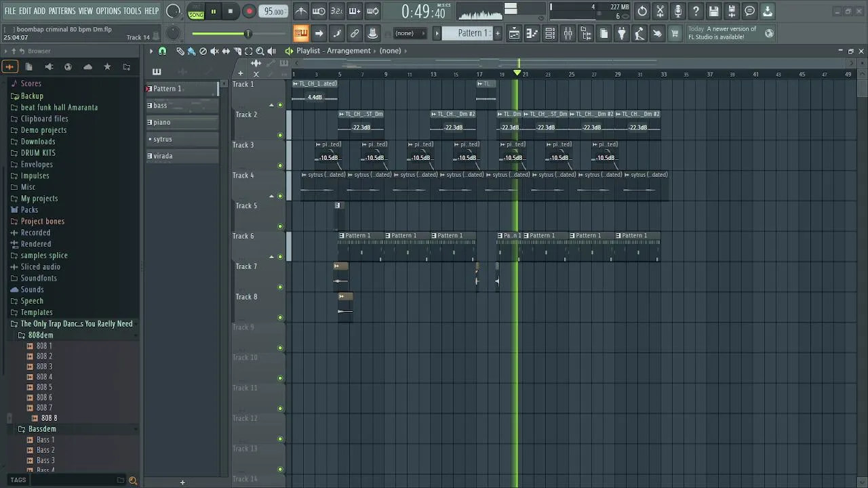Select the Zoom magnifier tool in playlist

click(x=260, y=51)
